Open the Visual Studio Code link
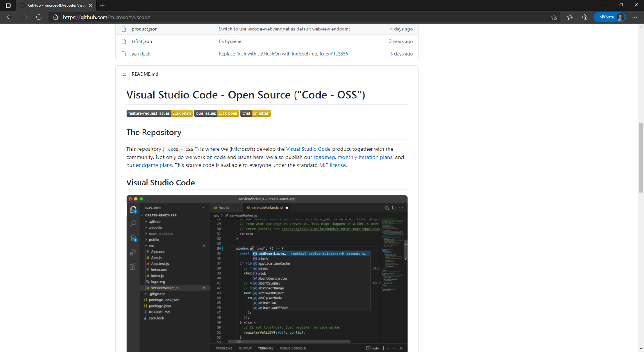 308,149
